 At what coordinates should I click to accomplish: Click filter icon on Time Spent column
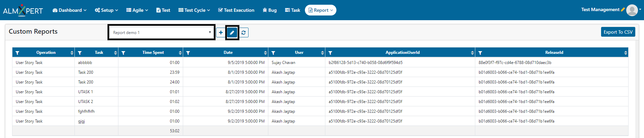click(123, 53)
